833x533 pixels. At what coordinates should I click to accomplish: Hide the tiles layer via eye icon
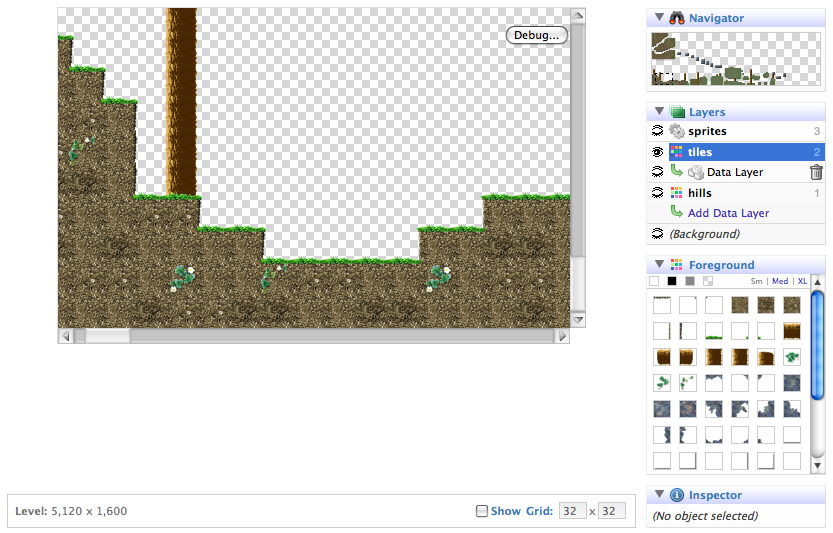[658, 152]
